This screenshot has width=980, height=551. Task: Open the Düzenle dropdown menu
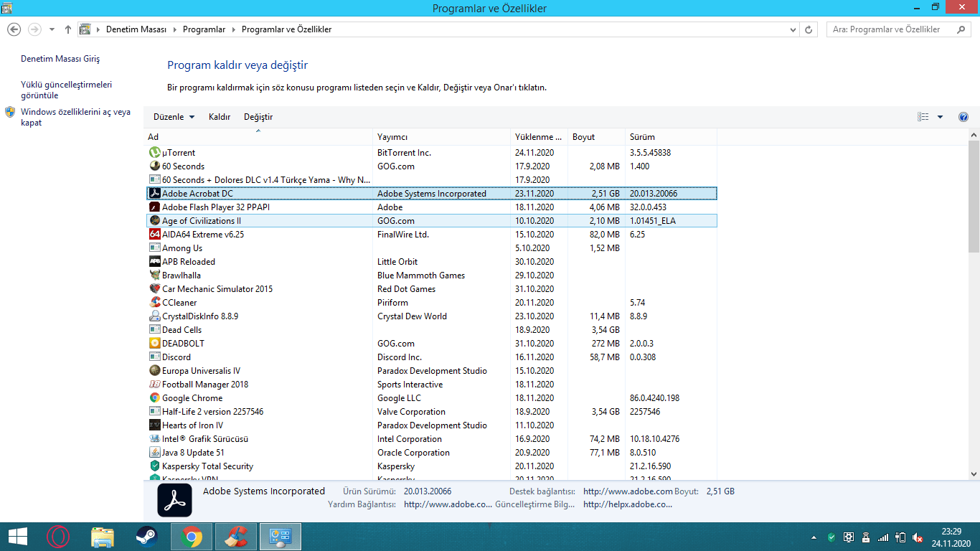click(x=174, y=117)
